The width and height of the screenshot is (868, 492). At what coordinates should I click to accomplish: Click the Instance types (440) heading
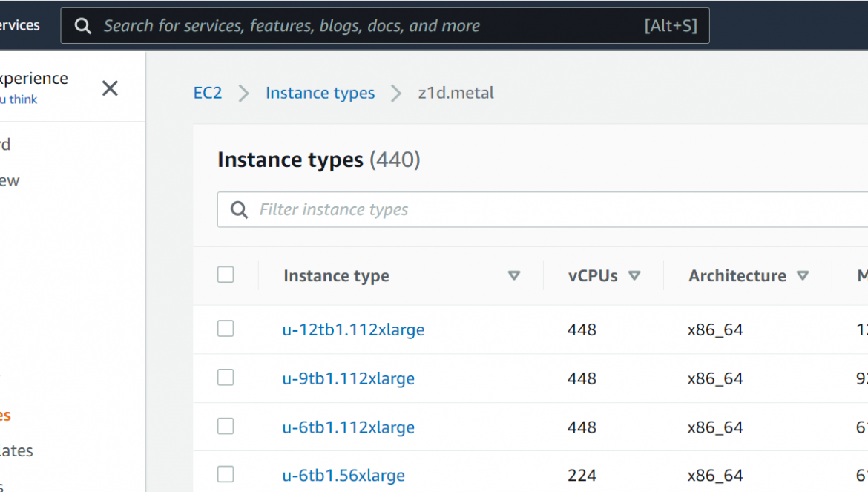click(319, 160)
